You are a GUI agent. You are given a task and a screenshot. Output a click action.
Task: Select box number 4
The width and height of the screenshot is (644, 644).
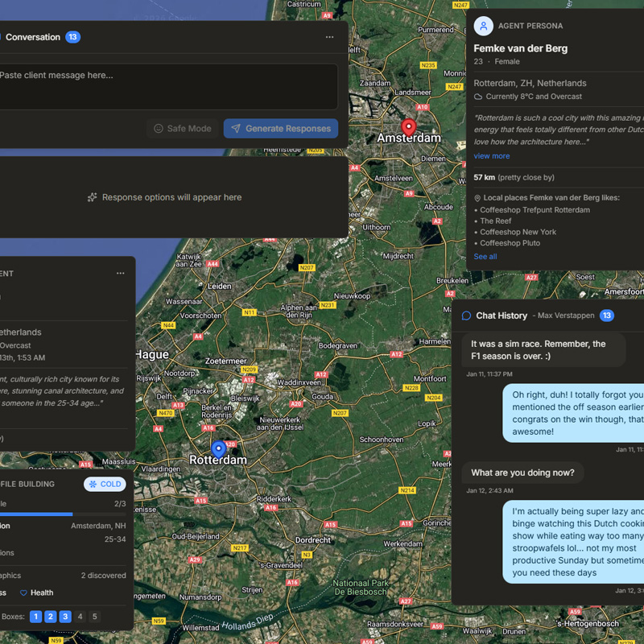pyautogui.click(x=80, y=617)
